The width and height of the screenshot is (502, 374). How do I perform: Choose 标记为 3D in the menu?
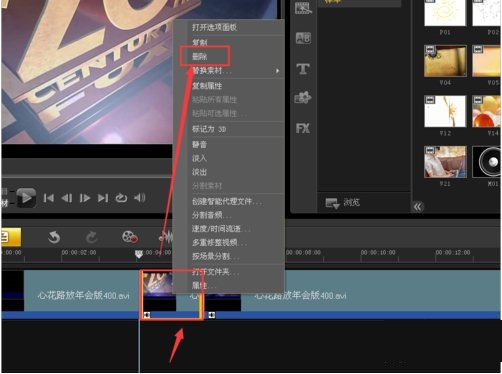[209, 129]
